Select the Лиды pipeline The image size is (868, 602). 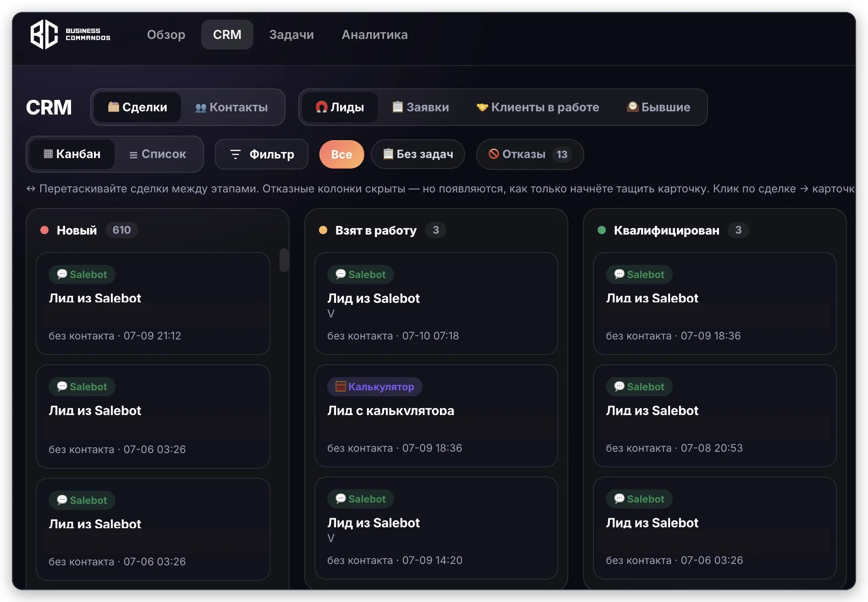340,107
